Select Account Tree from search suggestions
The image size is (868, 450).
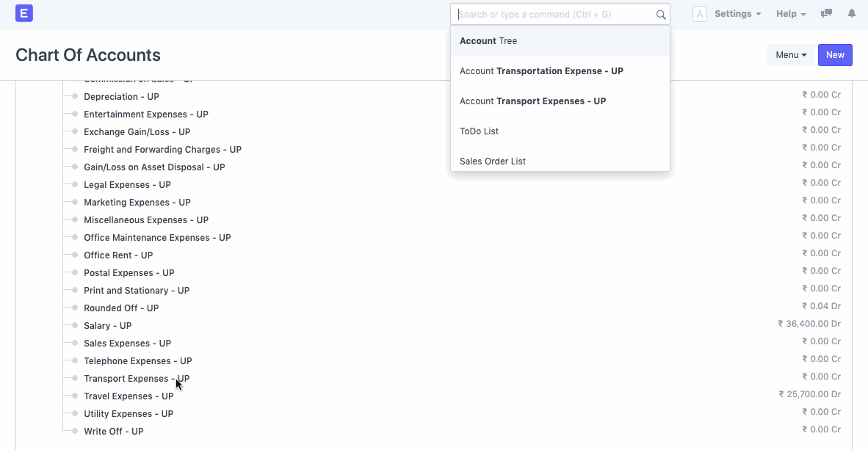pos(488,40)
